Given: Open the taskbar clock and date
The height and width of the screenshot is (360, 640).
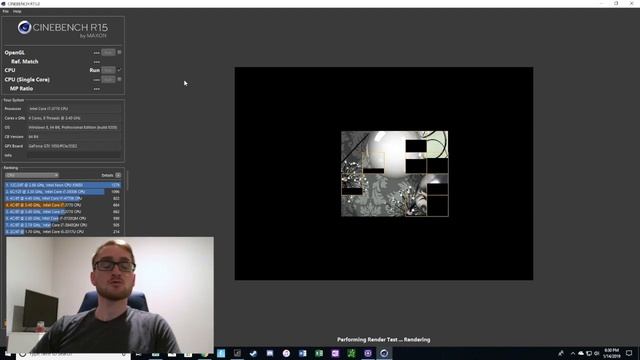Looking at the screenshot, I should 611,353.
